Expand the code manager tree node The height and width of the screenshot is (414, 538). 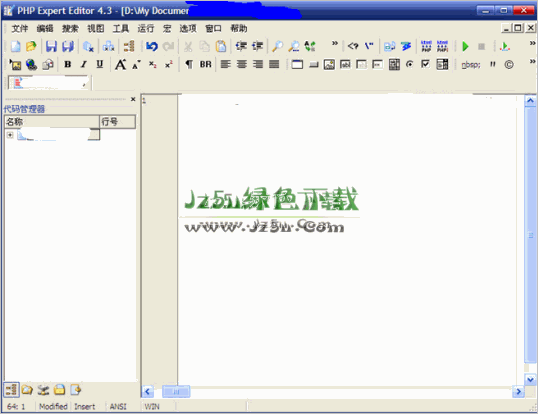pos(10,135)
